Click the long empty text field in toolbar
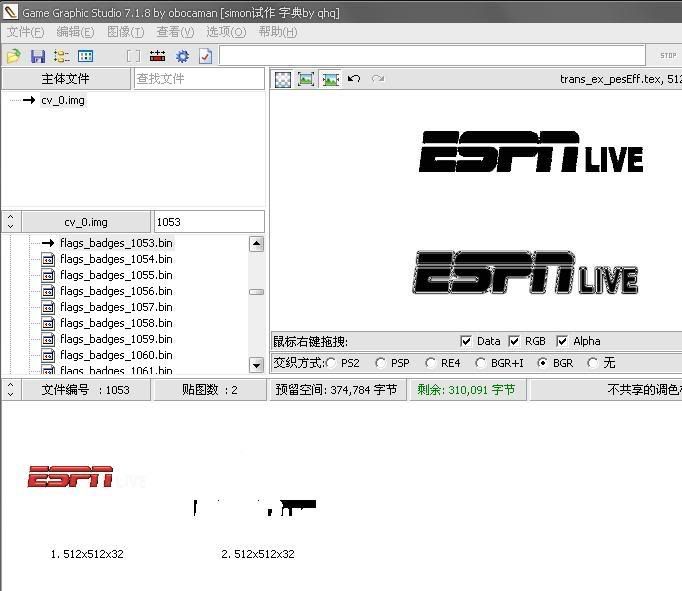682x591 pixels. point(432,56)
